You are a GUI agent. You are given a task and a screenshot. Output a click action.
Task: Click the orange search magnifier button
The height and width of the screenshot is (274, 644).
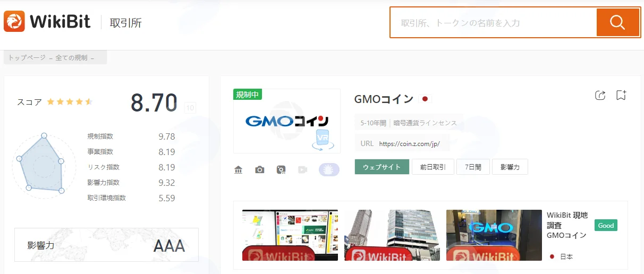(617, 22)
